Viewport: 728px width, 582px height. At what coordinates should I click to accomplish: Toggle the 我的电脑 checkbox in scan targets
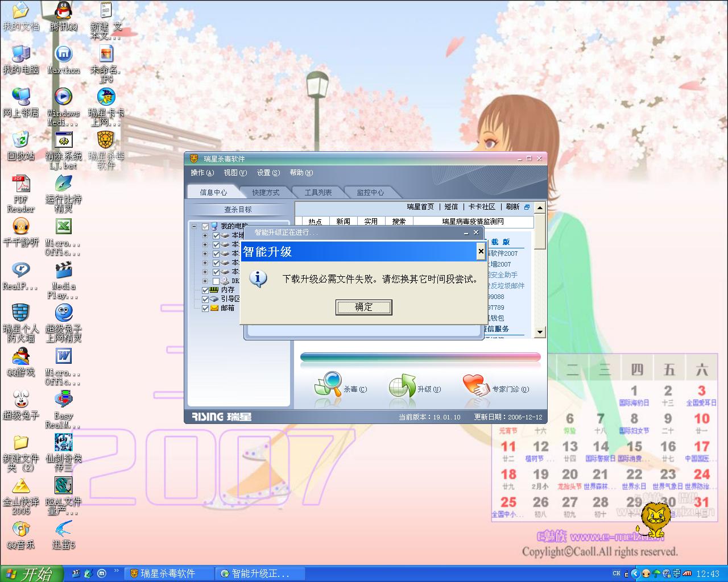tap(205, 226)
